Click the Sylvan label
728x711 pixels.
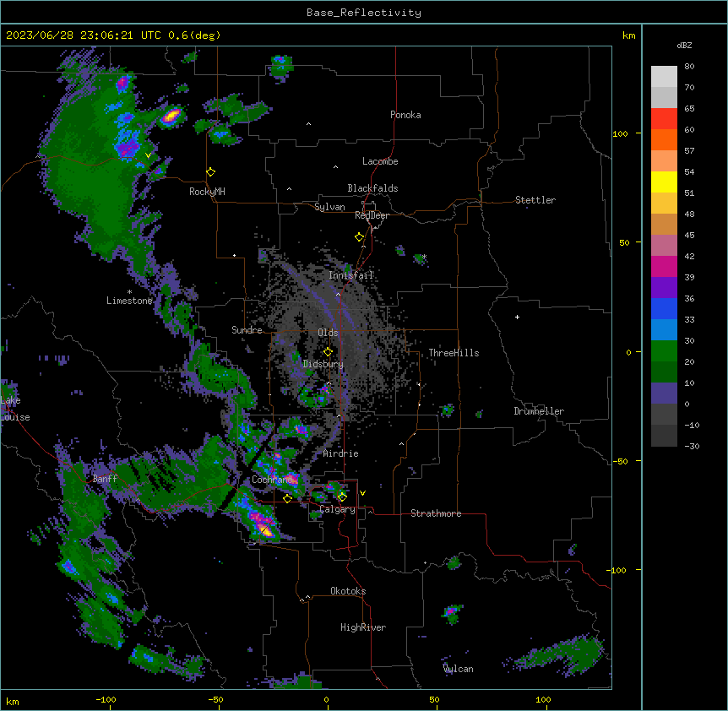coord(329,207)
